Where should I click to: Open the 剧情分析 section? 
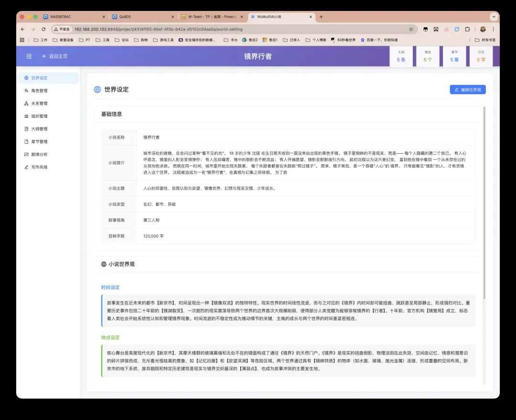pyautogui.click(x=39, y=155)
